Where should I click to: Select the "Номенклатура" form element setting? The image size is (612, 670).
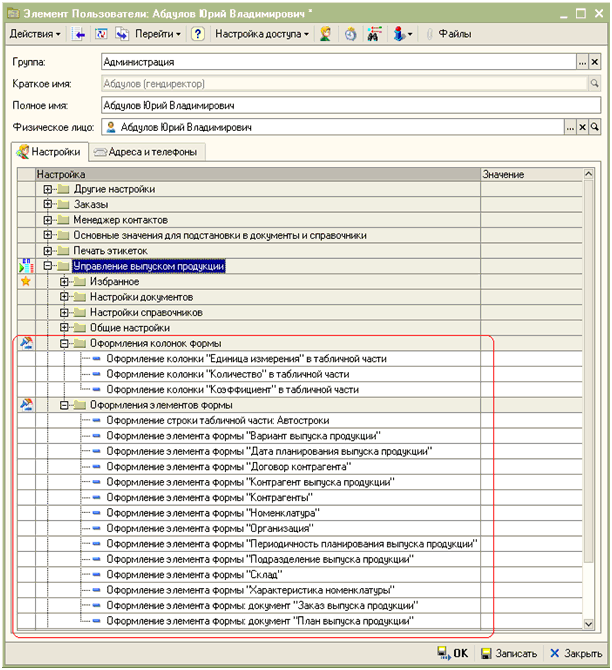coord(213,513)
